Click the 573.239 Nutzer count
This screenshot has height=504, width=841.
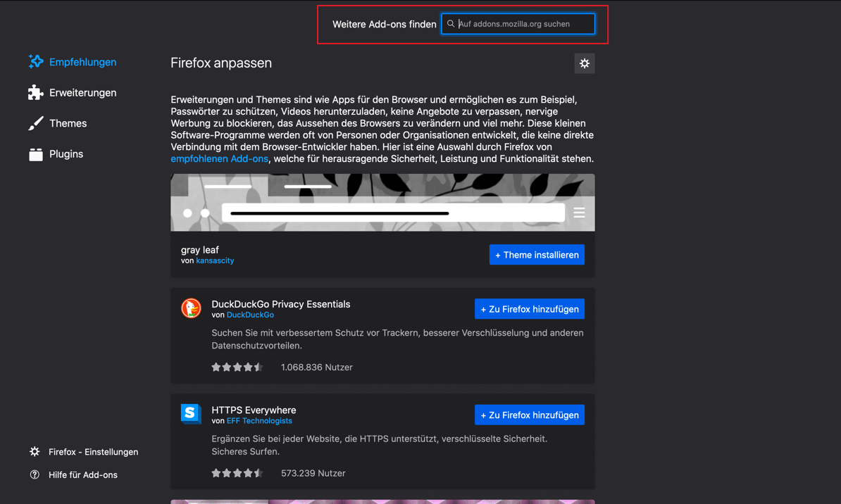pos(313,473)
